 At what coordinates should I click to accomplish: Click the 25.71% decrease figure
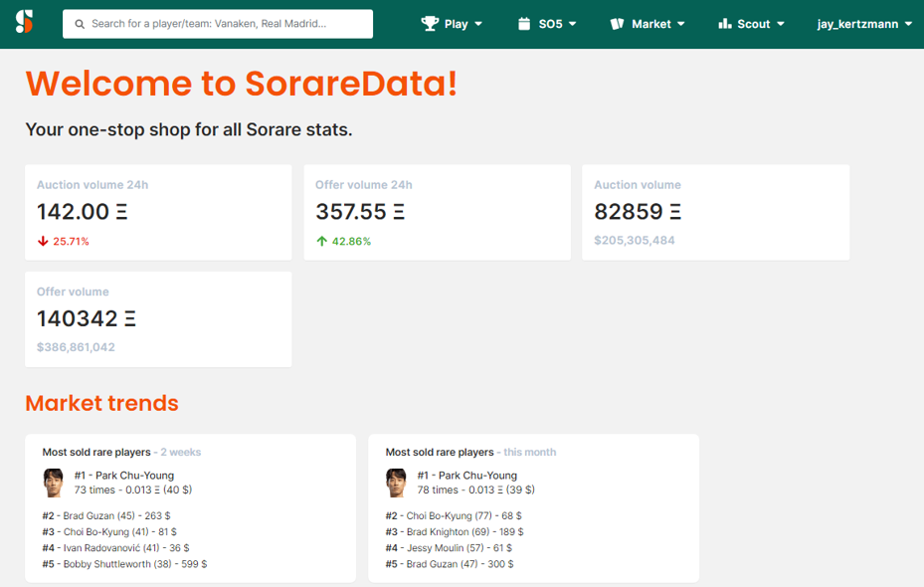[71, 241]
